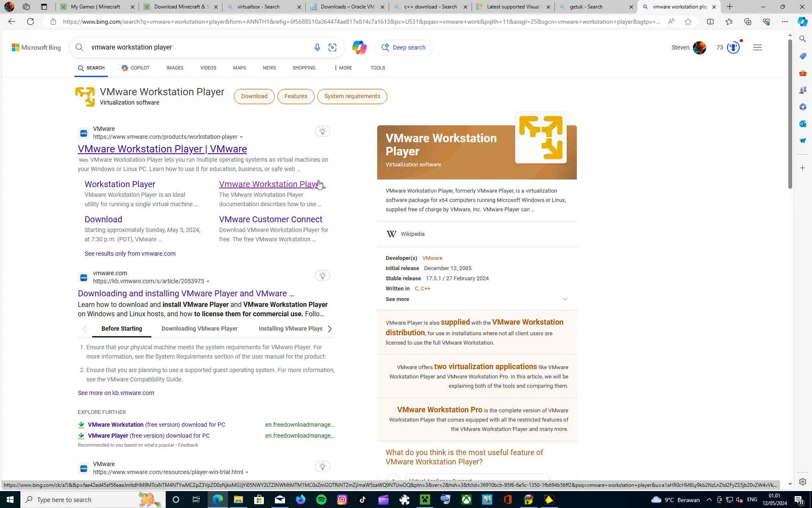Switch to Downloading VMware Player tab
Viewport: 812px width, 508px height.
pos(199,329)
